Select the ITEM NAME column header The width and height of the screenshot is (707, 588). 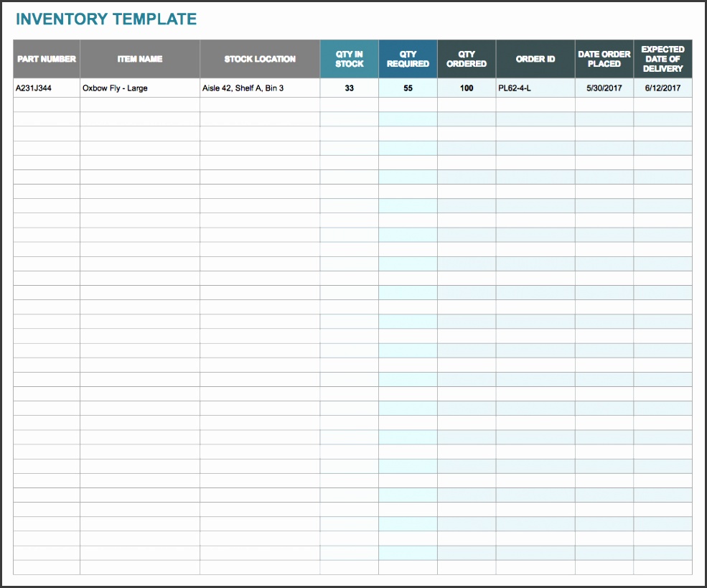pyautogui.click(x=140, y=59)
